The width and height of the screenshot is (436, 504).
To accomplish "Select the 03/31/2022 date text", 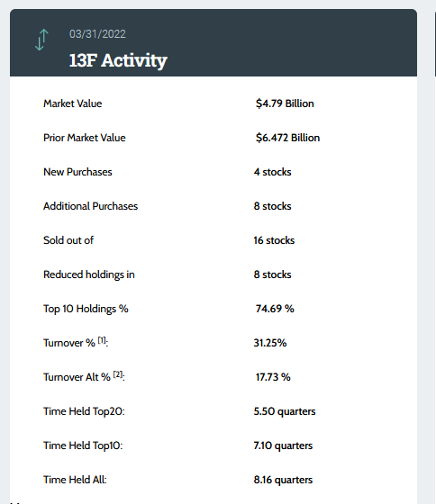I will [x=97, y=34].
